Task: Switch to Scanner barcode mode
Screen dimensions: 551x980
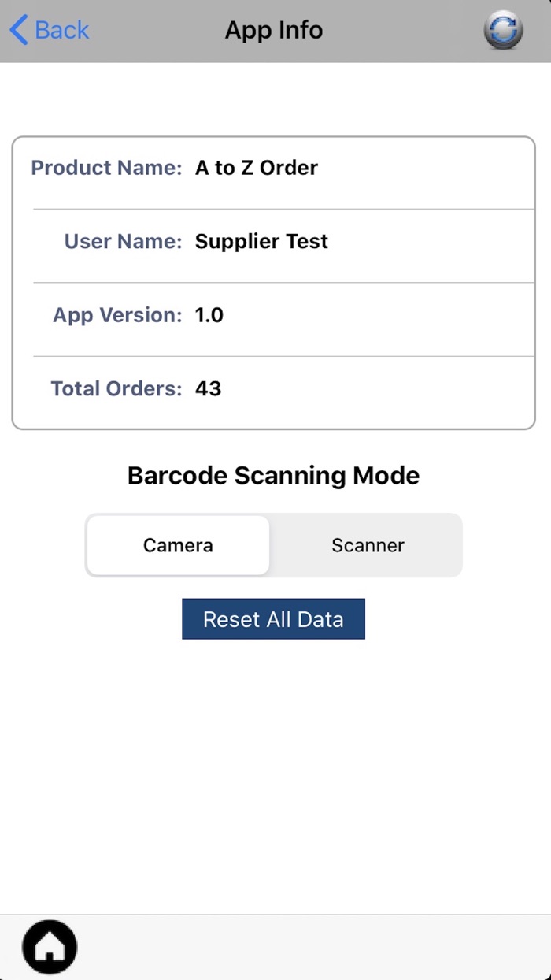Action: tap(368, 545)
